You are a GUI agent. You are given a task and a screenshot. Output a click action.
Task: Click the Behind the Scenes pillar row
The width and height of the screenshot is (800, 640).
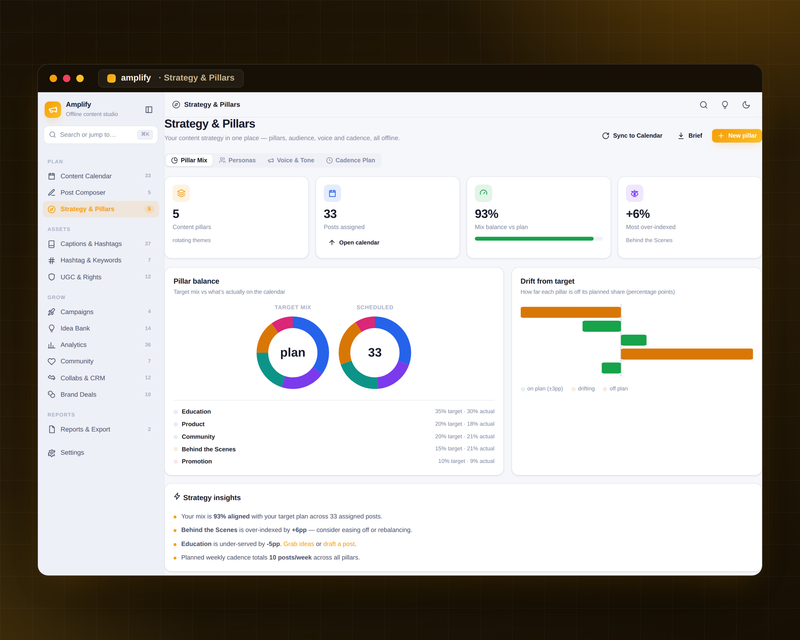(334, 449)
